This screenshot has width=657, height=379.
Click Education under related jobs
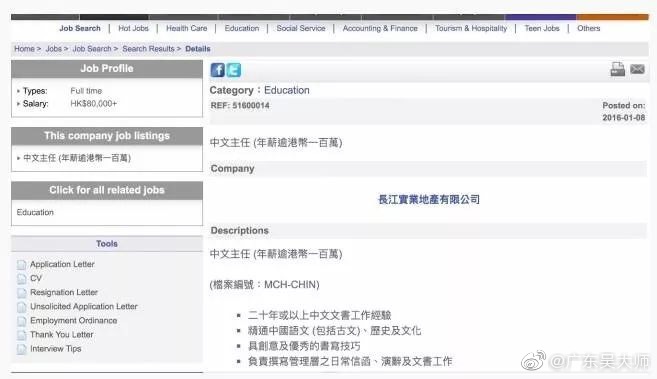pos(35,212)
